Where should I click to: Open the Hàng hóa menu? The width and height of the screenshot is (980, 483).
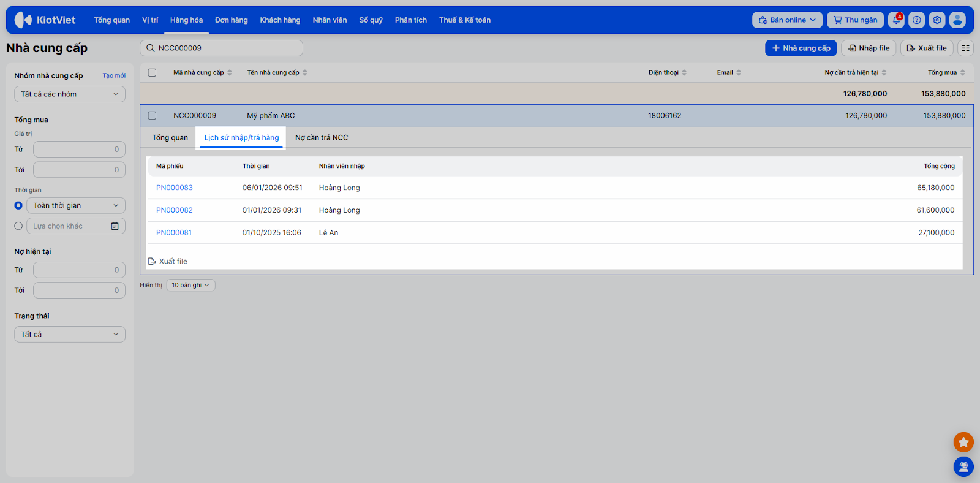(186, 20)
